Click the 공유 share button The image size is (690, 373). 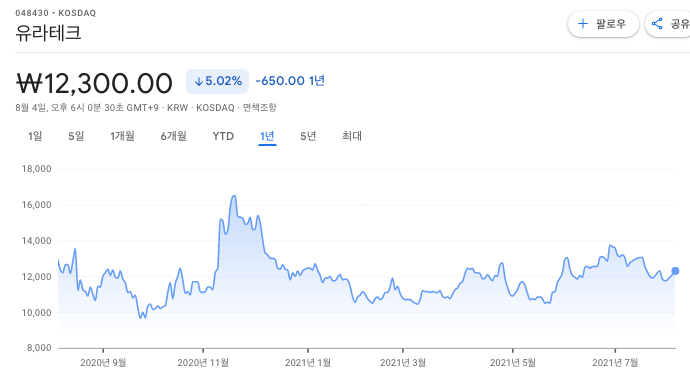(x=668, y=24)
